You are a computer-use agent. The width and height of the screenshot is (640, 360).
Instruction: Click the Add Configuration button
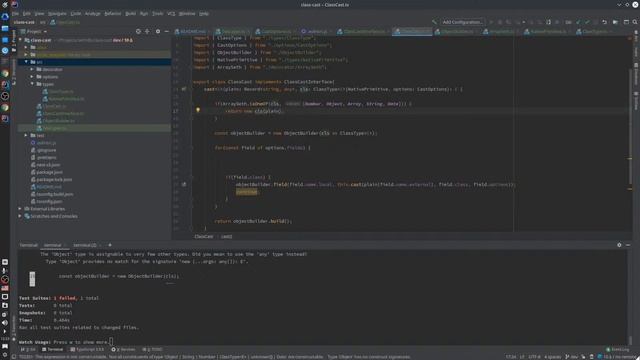[x=462, y=22]
